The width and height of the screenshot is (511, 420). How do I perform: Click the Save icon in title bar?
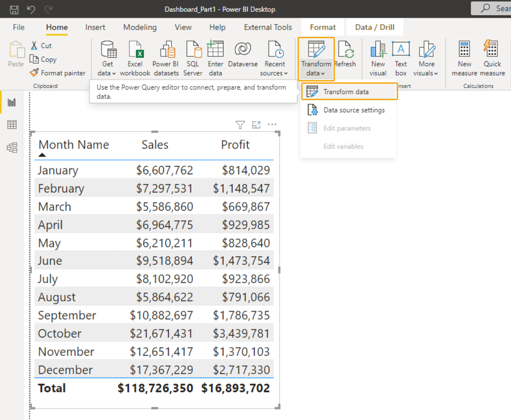click(x=14, y=10)
